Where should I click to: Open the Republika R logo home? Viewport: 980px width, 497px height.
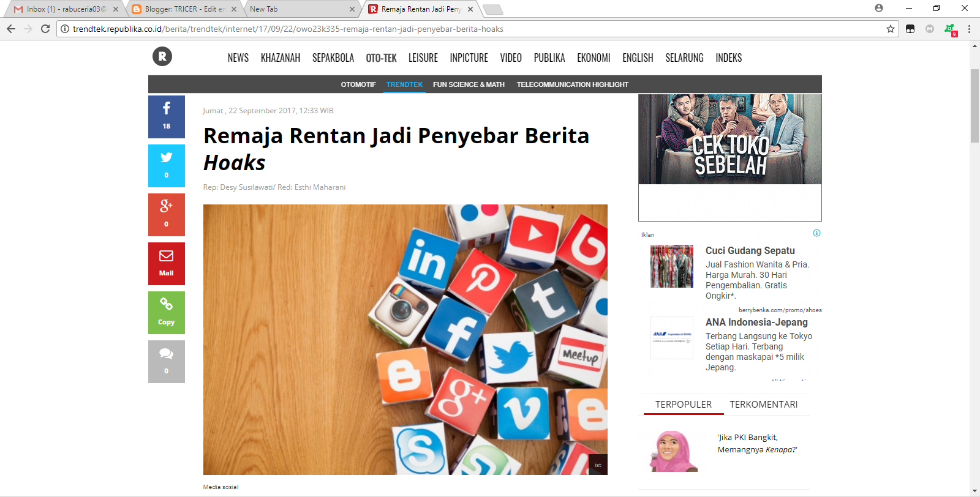coord(162,57)
